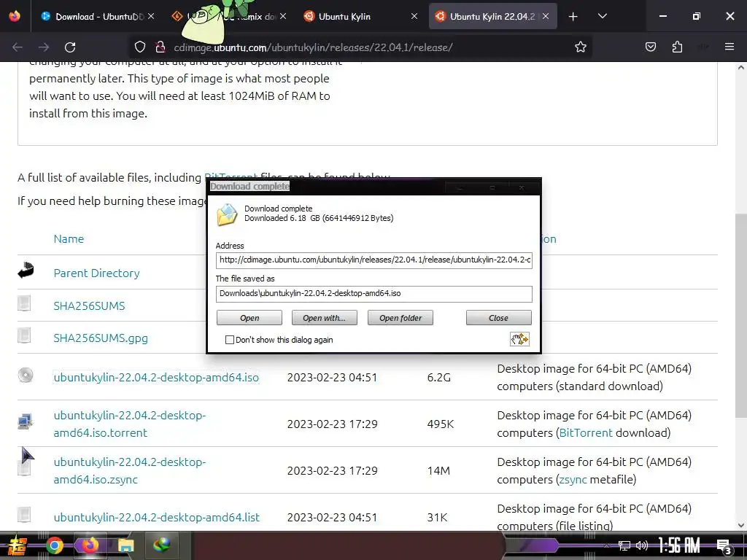Launch Google Chrome from taskbar
Image resolution: width=747 pixels, height=560 pixels.
(x=54, y=545)
